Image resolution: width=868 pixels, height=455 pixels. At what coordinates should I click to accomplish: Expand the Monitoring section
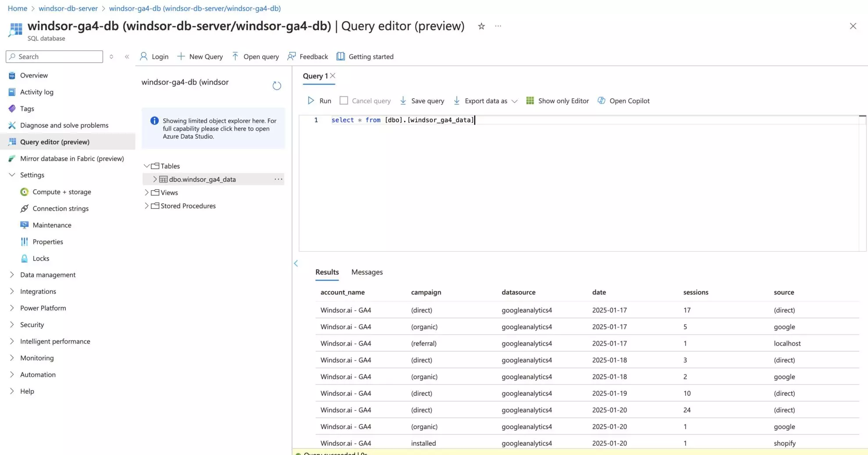click(x=12, y=358)
